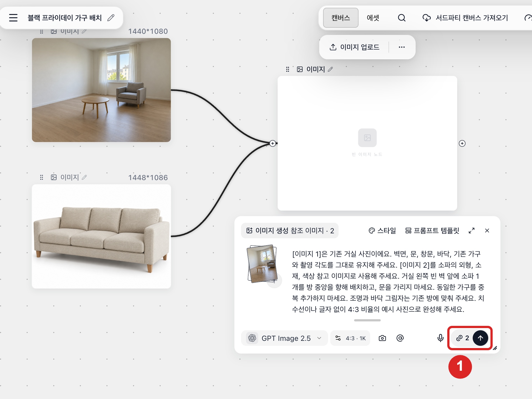Open 이미지 생성 참조 이미지 mode selector
The height and width of the screenshot is (399, 532).
[290, 231]
